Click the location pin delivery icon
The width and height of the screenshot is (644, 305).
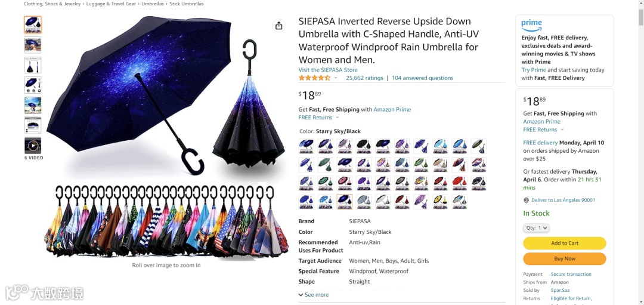coord(526,200)
